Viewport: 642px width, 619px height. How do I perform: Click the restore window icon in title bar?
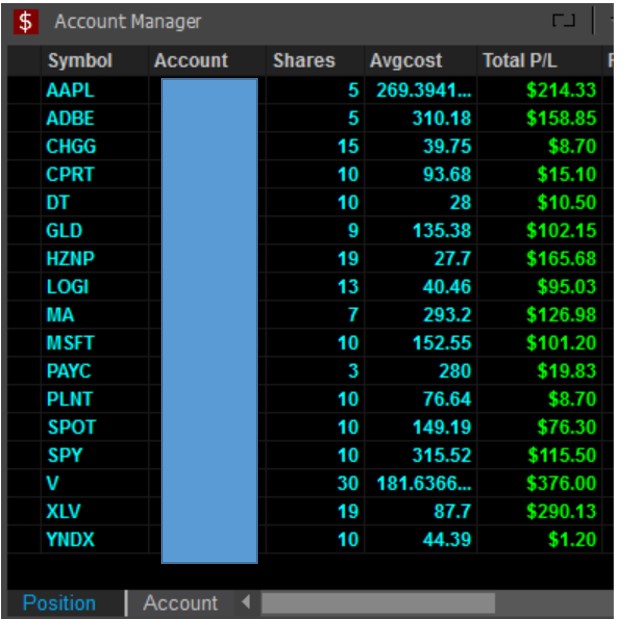tap(563, 21)
